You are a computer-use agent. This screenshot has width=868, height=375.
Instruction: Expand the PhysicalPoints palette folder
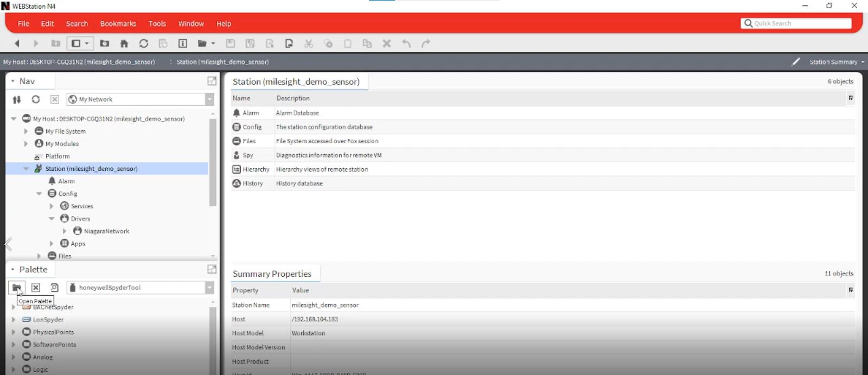click(14, 332)
